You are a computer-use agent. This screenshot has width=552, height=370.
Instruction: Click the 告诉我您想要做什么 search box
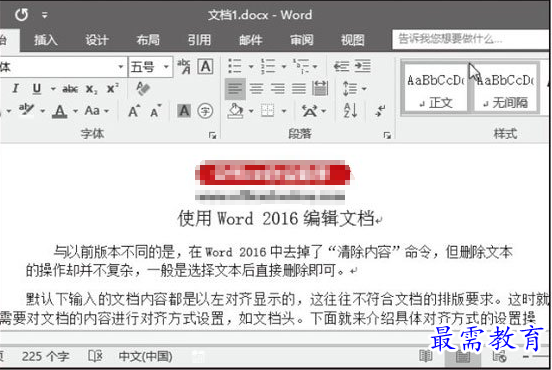click(471, 39)
